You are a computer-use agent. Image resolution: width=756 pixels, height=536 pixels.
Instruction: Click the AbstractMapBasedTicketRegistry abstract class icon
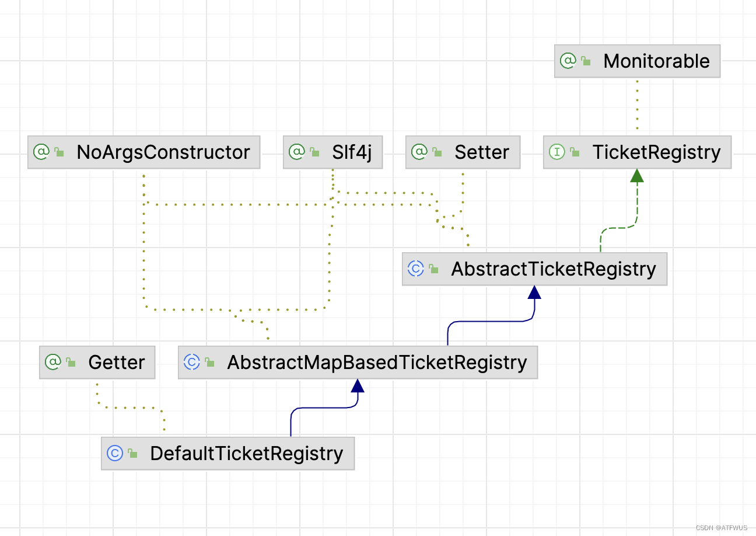192,362
